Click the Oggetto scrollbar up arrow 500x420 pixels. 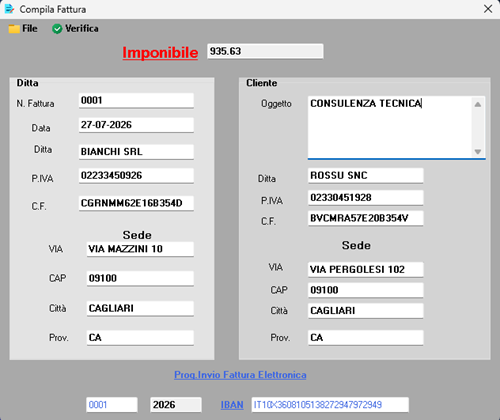[478, 104]
